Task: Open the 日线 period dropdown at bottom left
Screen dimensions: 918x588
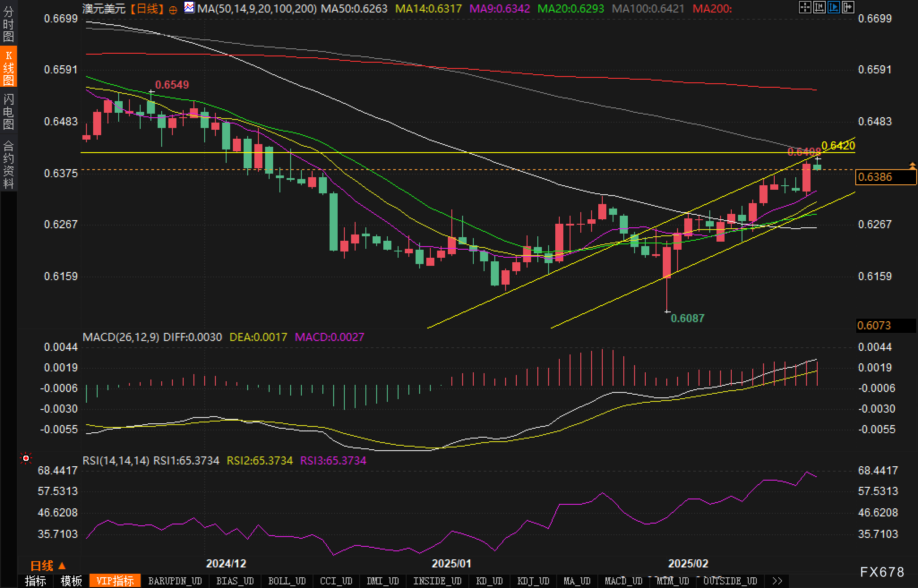Action: (x=48, y=566)
